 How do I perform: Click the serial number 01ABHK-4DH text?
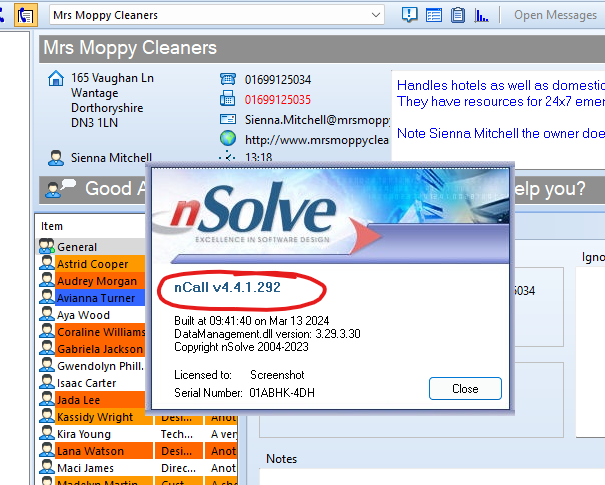[x=282, y=393]
